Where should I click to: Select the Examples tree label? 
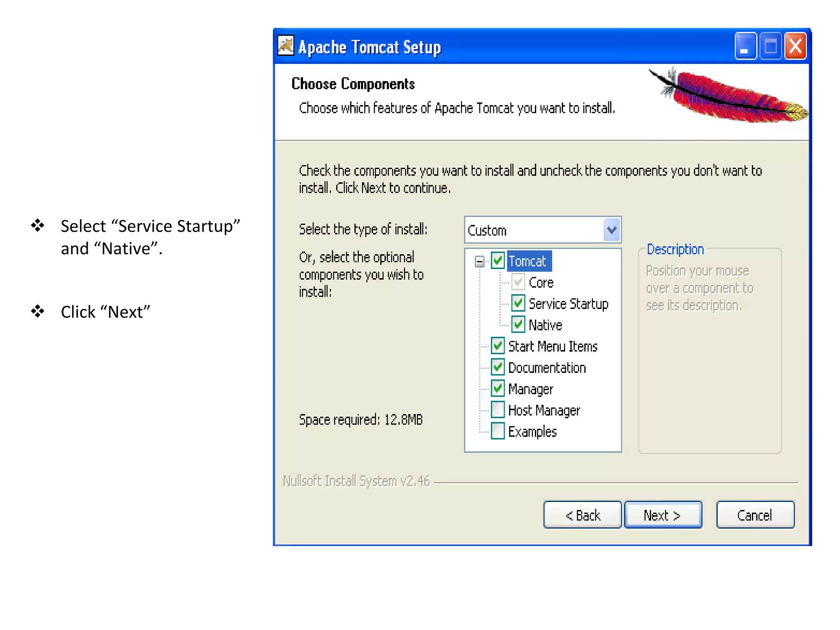pos(532,432)
